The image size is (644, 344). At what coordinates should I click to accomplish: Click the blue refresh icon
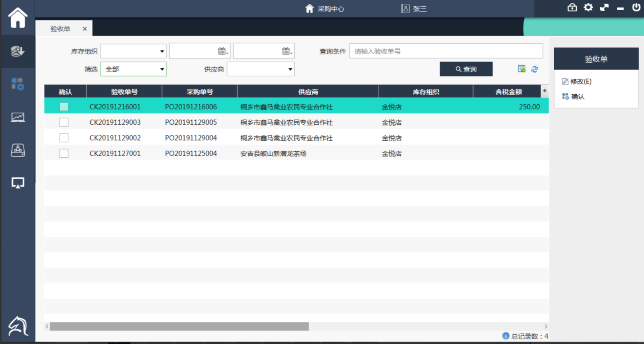[x=535, y=69]
